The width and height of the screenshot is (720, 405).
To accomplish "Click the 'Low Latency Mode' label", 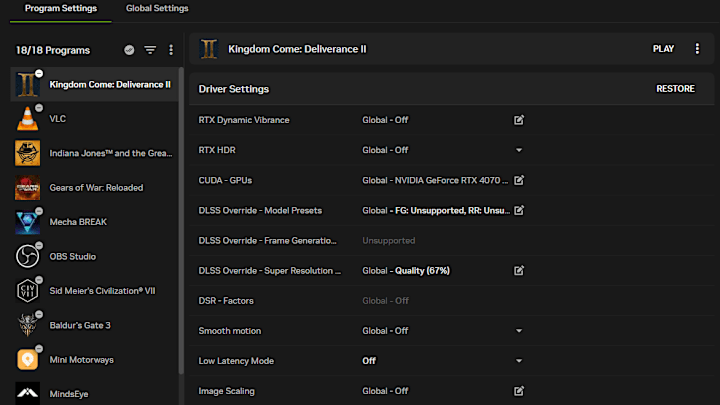I will 236,361.
